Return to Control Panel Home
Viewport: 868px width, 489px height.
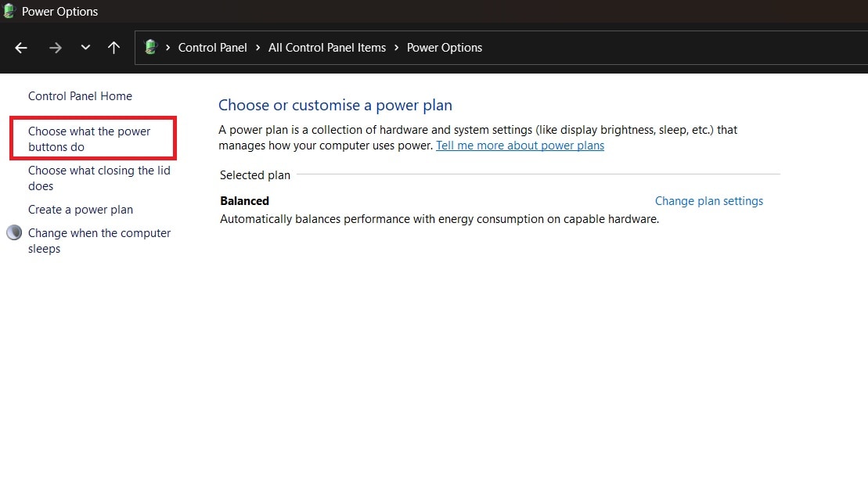pyautogui.click(x=80, y=95)
